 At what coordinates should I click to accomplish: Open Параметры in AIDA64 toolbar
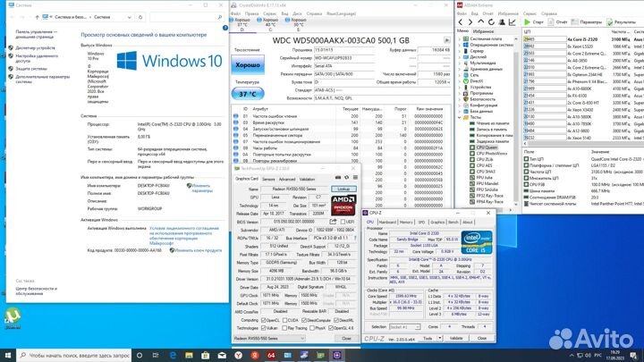[587, 22]
